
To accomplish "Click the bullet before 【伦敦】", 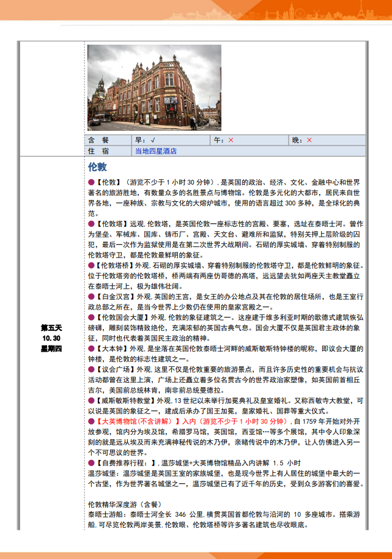I will [91, 182].
